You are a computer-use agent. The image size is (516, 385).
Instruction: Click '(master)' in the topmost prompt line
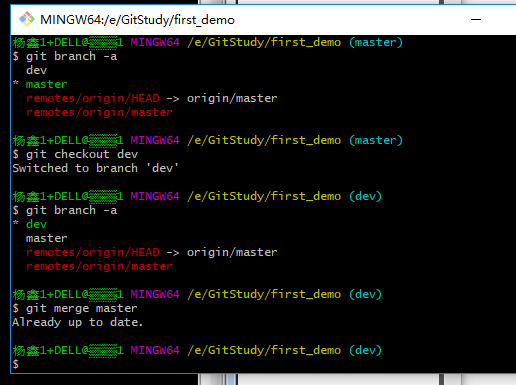tap(376, 42)
